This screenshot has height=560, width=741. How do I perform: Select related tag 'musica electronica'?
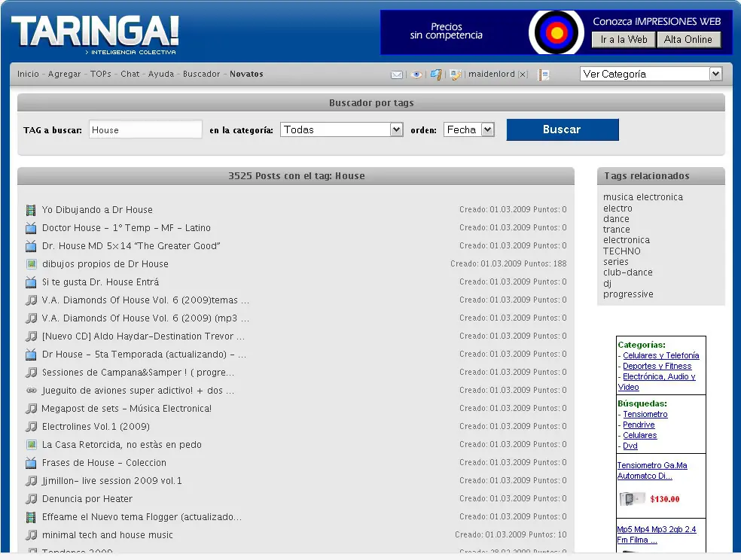click(642, 197)
